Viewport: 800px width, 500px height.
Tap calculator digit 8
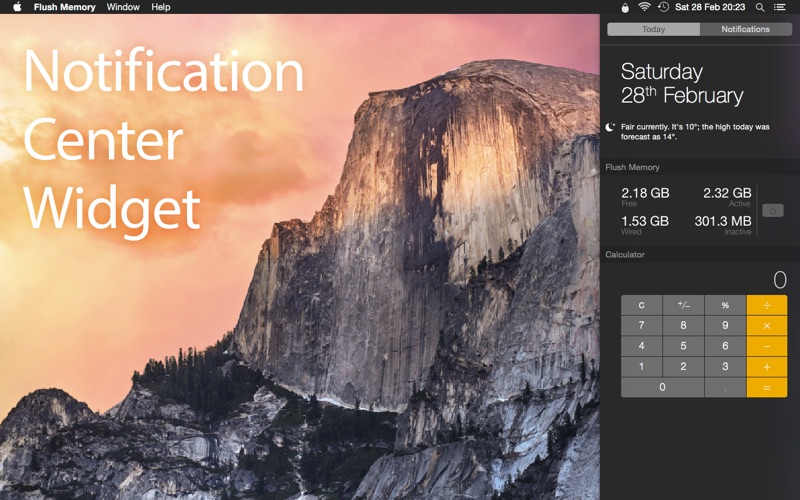click(684, 326)
